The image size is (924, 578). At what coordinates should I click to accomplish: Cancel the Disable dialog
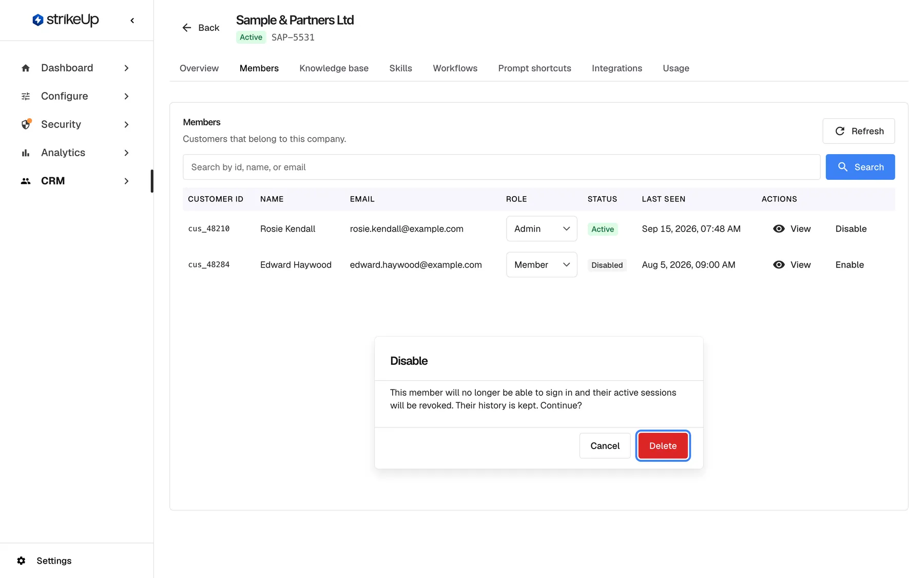pyautogui.click(x=605, y=446)
